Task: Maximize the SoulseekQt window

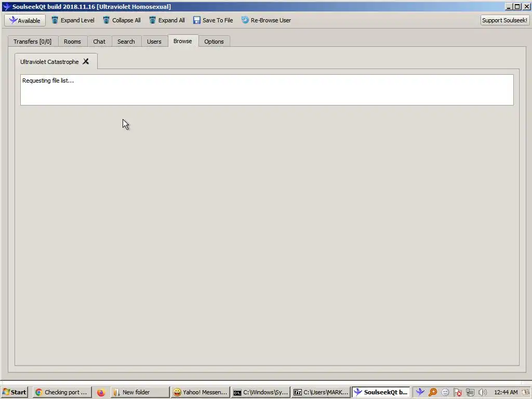Action: pos(517,7)
